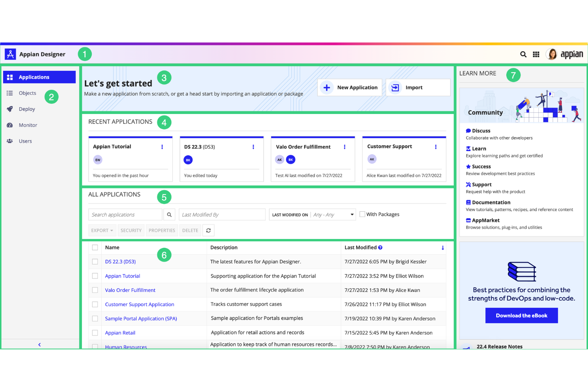
Task: Click EW avatar on Appian Tutorial card
Action: click(98, 160)
